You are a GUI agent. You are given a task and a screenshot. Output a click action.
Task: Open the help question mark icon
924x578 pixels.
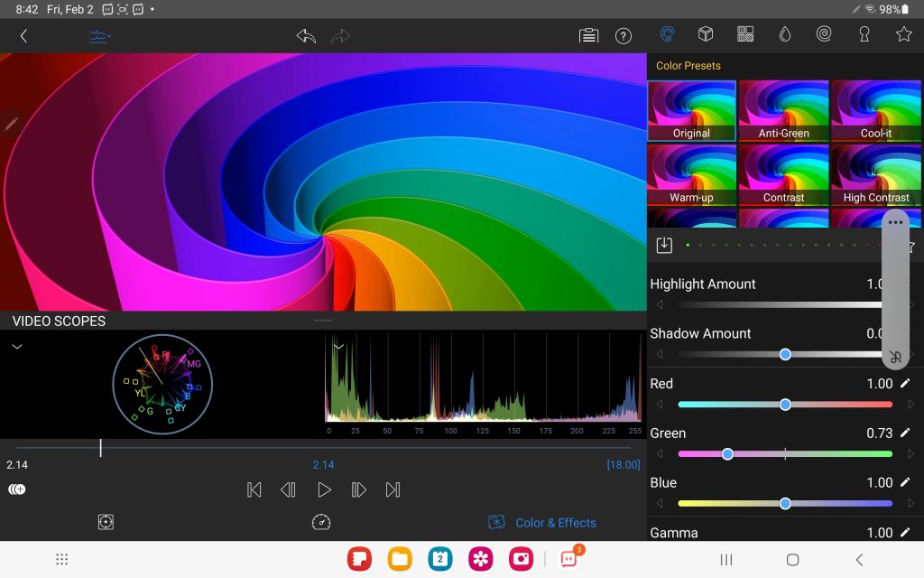point(623,36)
